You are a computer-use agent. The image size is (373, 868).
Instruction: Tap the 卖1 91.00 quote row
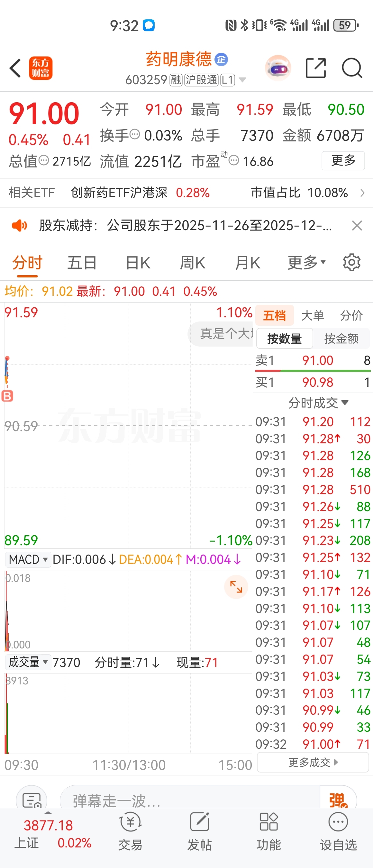[313, 361]
